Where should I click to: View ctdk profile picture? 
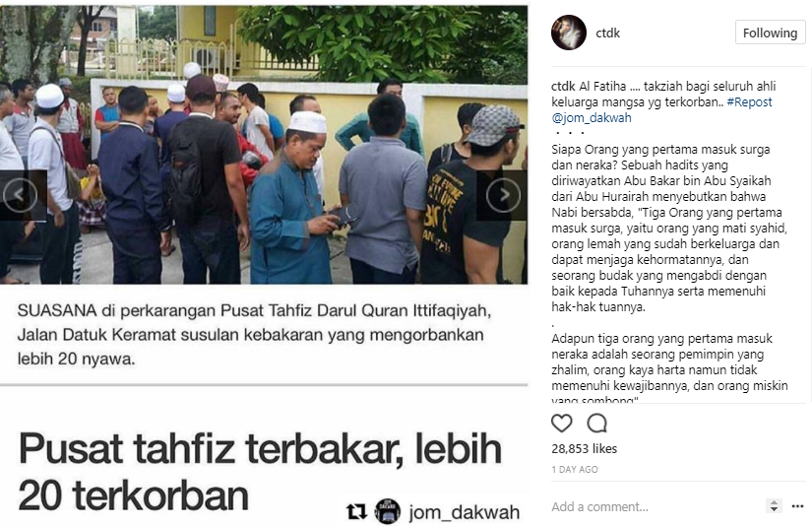[x=569, y=33]
